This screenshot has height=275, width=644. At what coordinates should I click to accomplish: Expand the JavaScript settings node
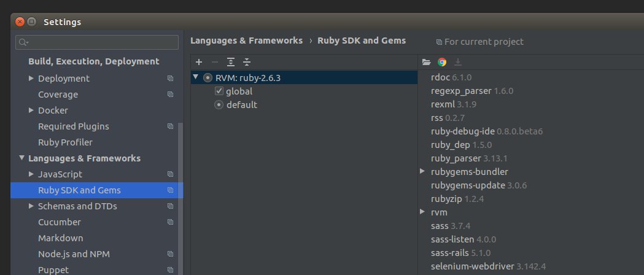click(x=31, y=174)
